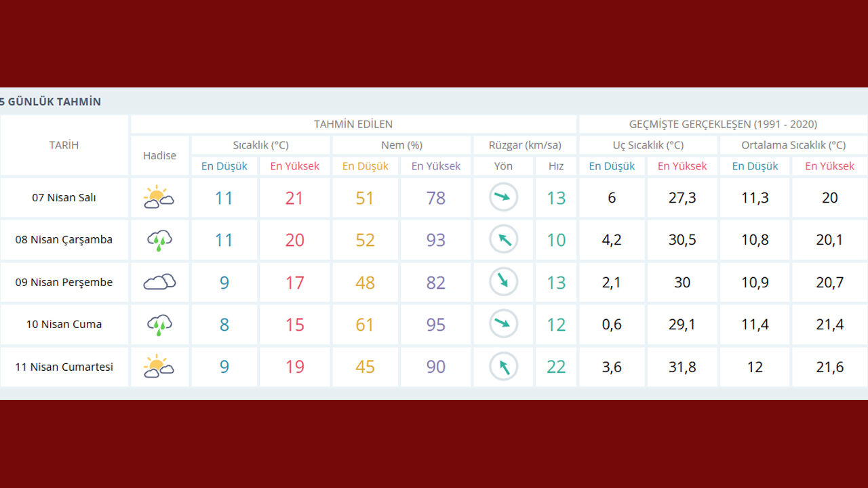This screenshot has height=488, width=868.
Task: Click the wind direction compass for 11 Nisan Cumartesi
Action: (503, 367)
